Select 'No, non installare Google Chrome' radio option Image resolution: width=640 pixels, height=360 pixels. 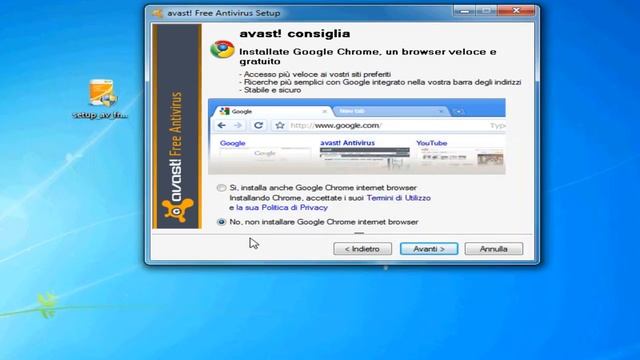(x=221, y=222)
